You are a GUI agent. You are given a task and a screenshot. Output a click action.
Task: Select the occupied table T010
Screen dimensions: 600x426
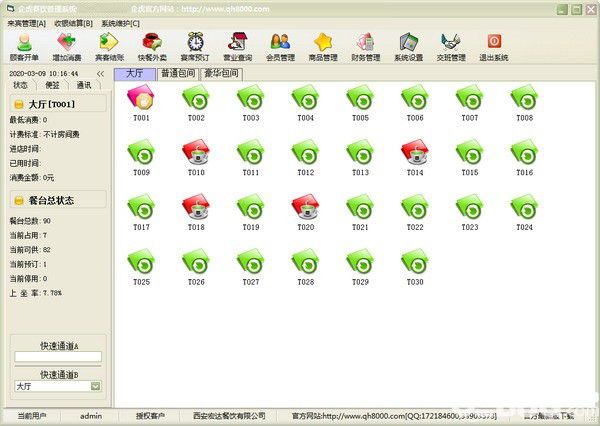pyautogui.click(x=196, y=157)
